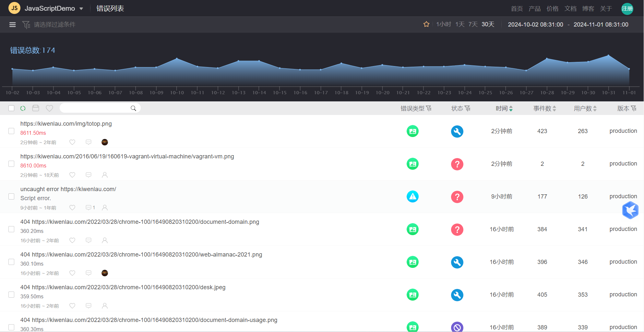Image resolution: width=644 pixels, height=332 pixels.
Task: Check the vagrant-vm.png error row checkbox
Action: pyautogui.click(x=11, y=164)
